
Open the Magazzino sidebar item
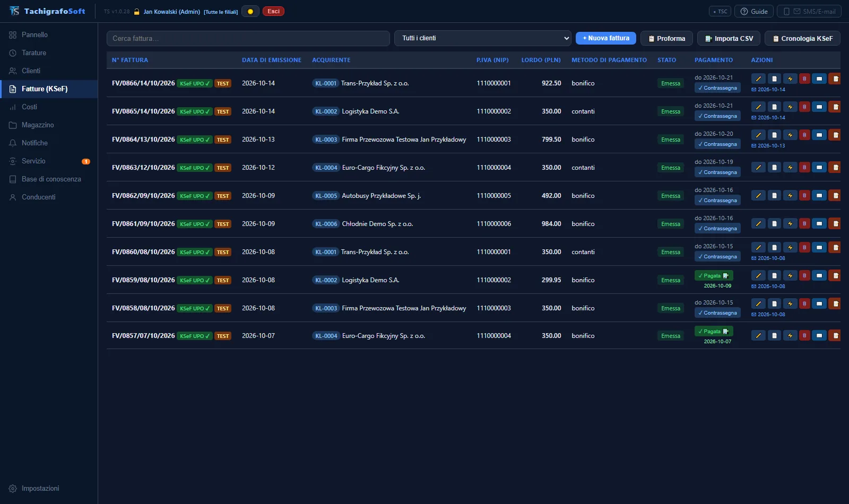point(49,125)
